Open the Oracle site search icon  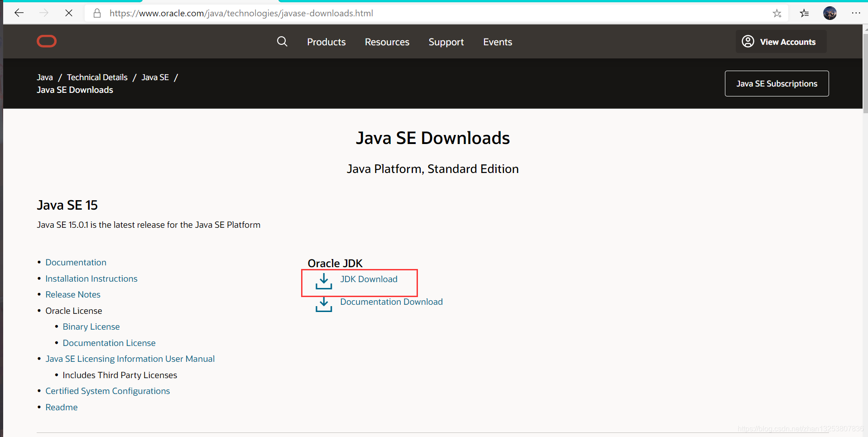coord(282,42)
